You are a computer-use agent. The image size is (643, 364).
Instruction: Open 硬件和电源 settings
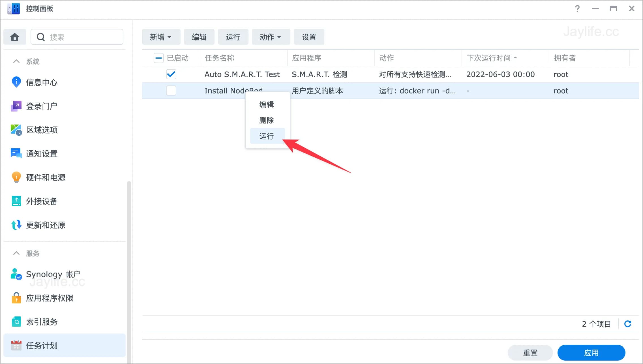click(46, 177)
